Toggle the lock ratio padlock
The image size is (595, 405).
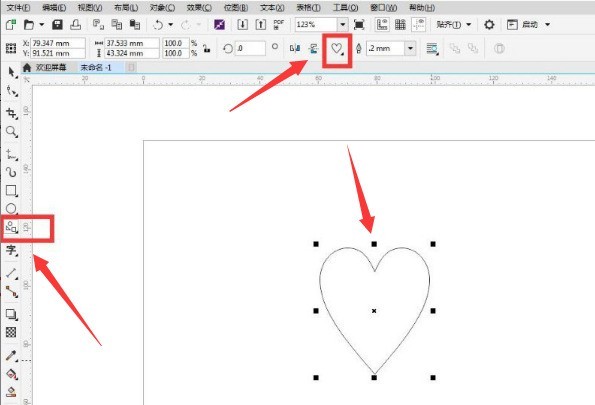tap(206, 48)
